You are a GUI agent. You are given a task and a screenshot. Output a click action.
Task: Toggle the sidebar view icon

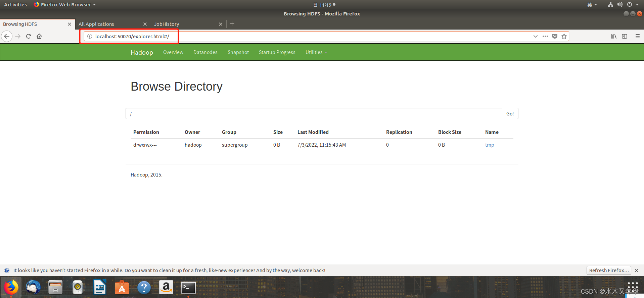pos(625,36)
